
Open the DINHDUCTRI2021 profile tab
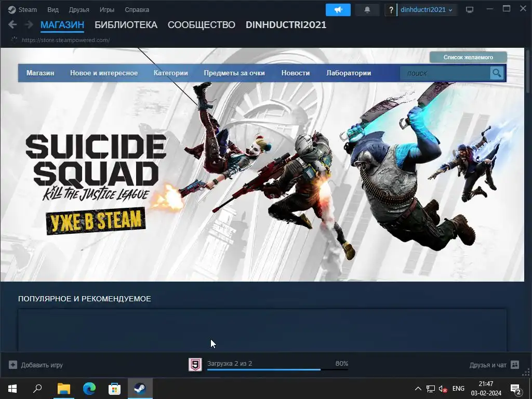[286, 25]
